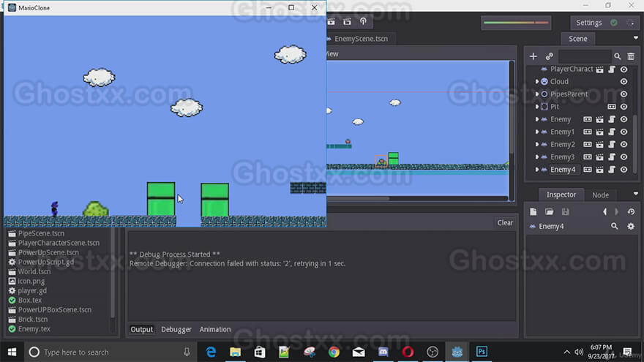Expand the Enemy2 node arrow
This screenshot has width=644, height=362.
pyautogui.click(x=537, y=145)
